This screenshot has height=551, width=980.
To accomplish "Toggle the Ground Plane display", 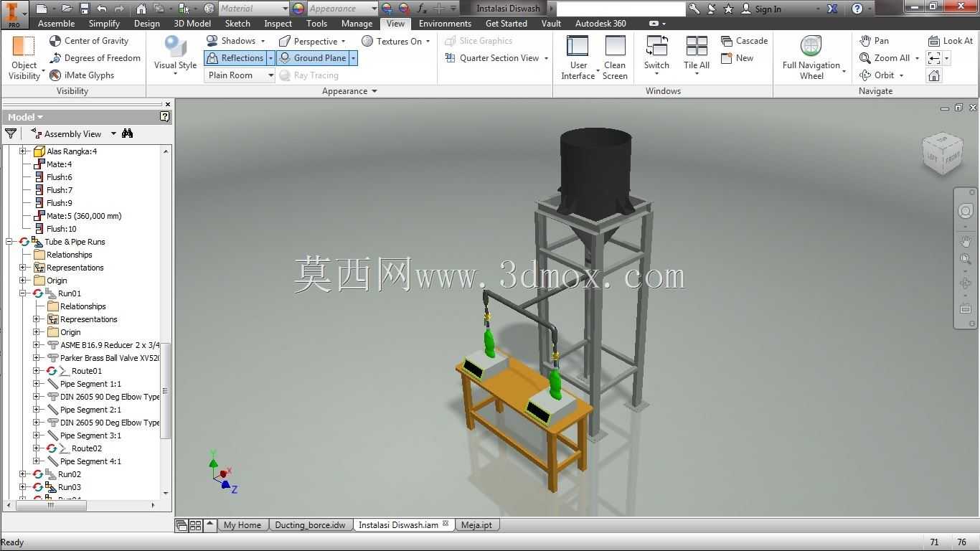I will click(313, 58).
